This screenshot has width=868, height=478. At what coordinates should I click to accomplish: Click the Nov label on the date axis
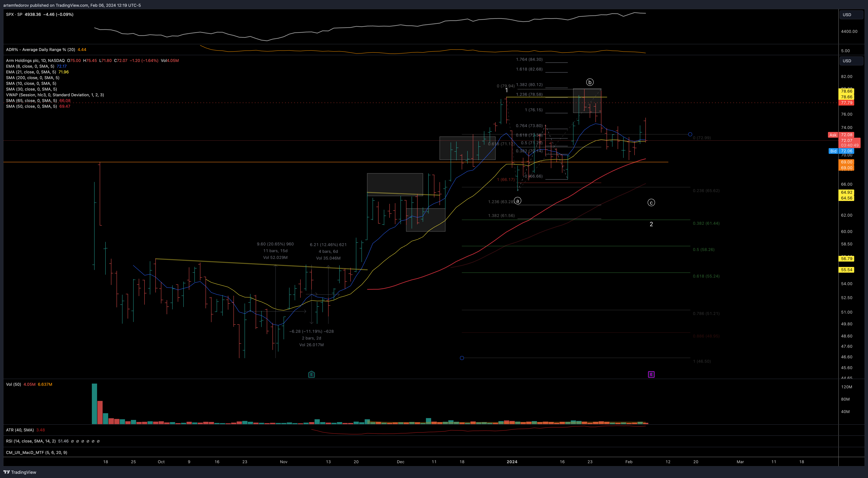point(283,462)
